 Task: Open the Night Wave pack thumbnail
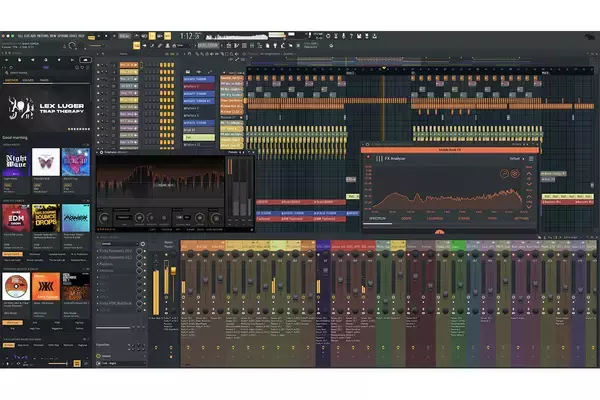point(16,162)
